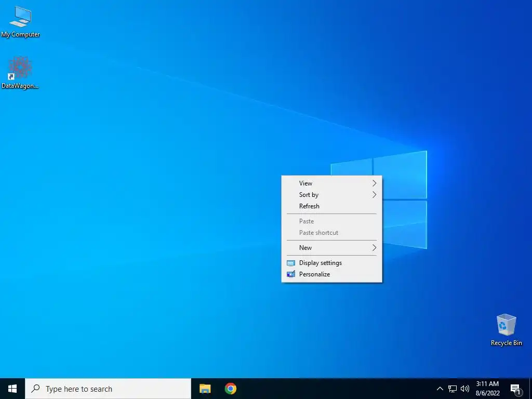Select the DataWagon desktop shortcut
Screen dimensions: 532x399
point(20,73)
